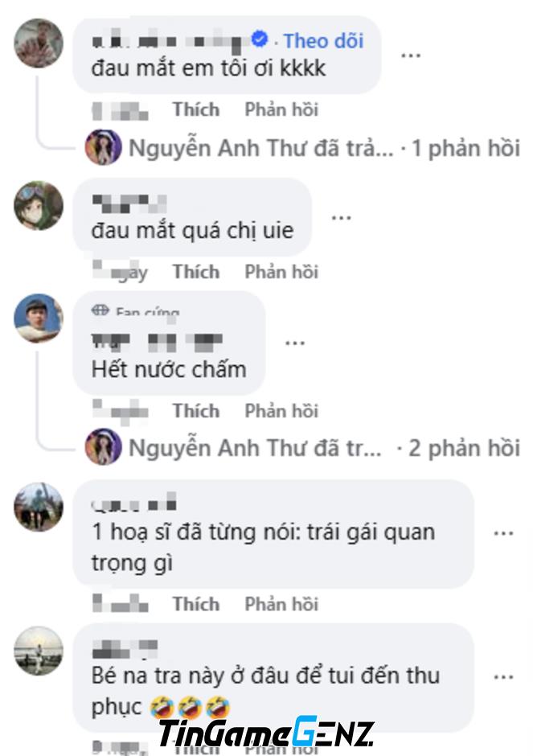Click the first commenter's profile avatar

39,43
